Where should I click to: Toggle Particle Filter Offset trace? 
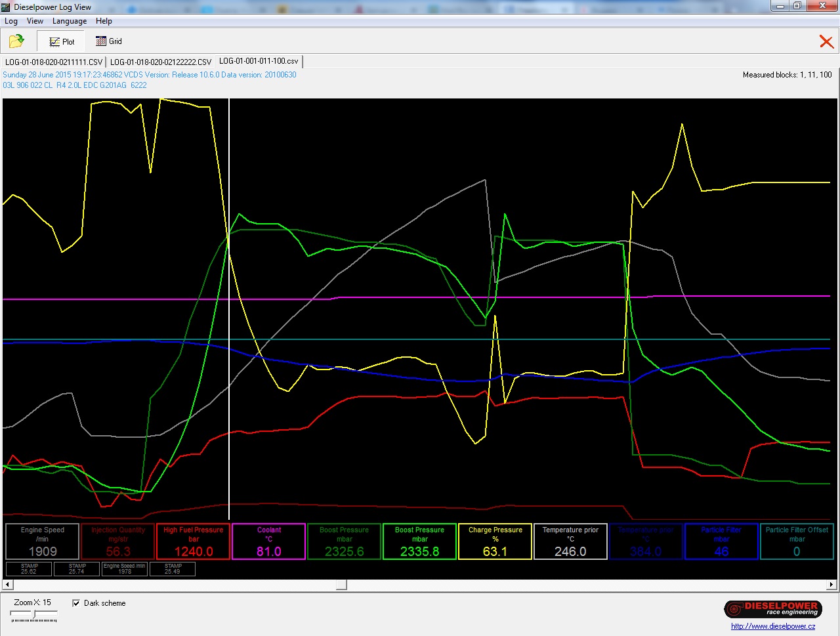797,541
